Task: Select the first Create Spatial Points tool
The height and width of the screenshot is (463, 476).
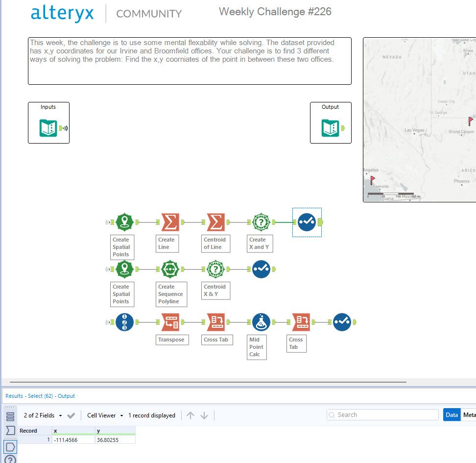Action: coord(124,222)
